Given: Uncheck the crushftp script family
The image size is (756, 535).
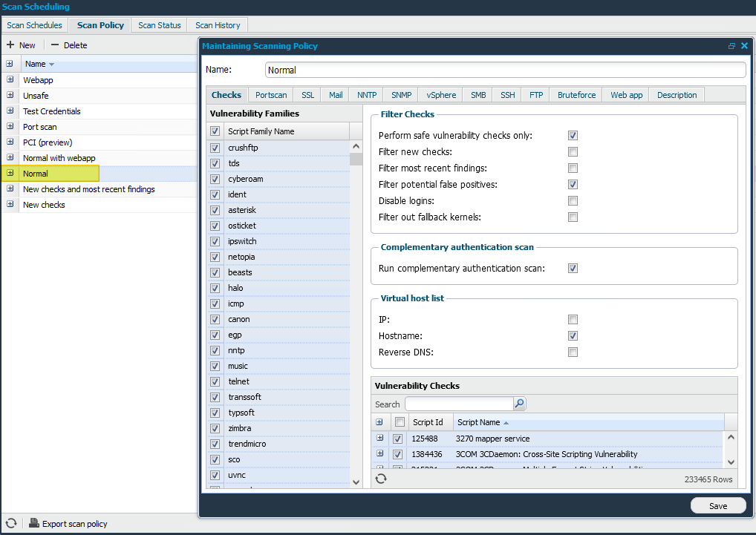Looking at the screenshot, I should click(x=215, y=148).
